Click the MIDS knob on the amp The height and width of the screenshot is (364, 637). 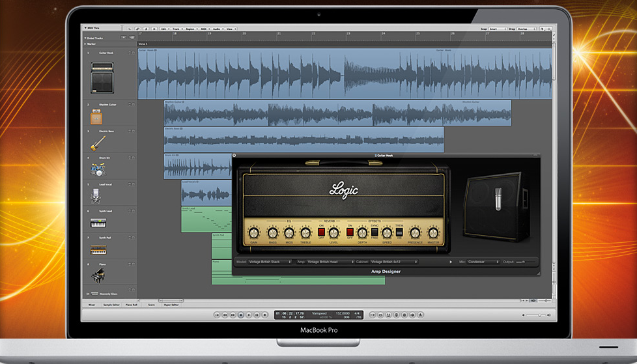coord(289,232)
